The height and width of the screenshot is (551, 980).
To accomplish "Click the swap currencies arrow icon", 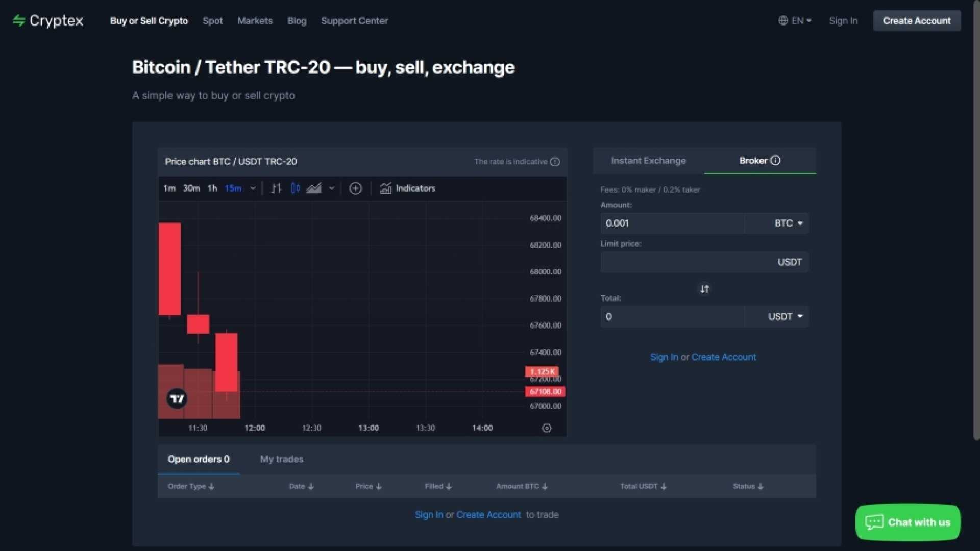I will click(x=704, y=289).
